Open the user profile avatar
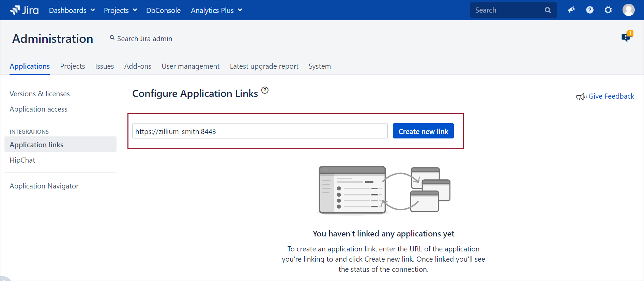The width and height of the screenshot is (644, 281). coord(628,10)
